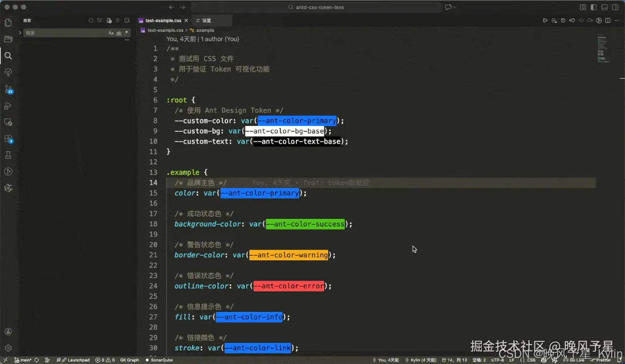
Task: Open Source Control view showing 22 changes
Action: (x=8, y=89)
